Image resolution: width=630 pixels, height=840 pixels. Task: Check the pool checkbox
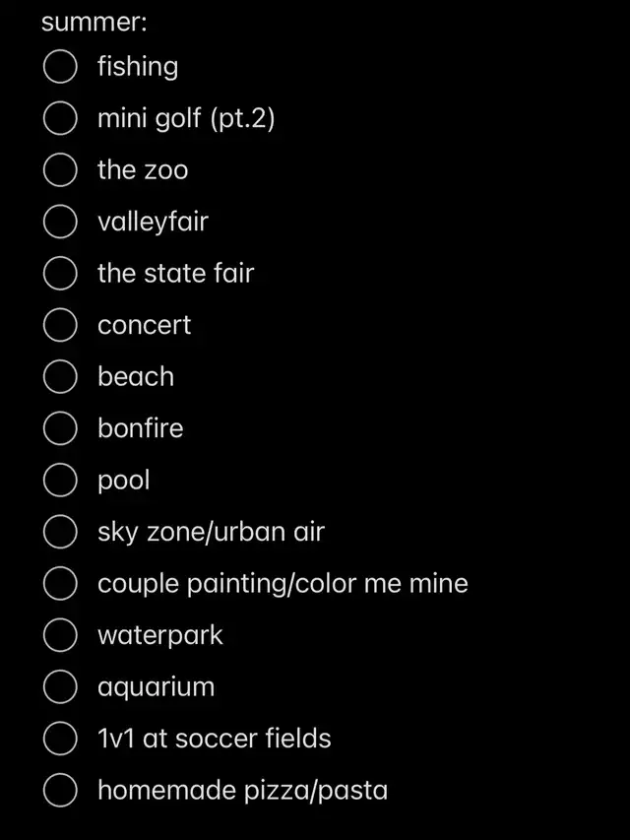60,481
